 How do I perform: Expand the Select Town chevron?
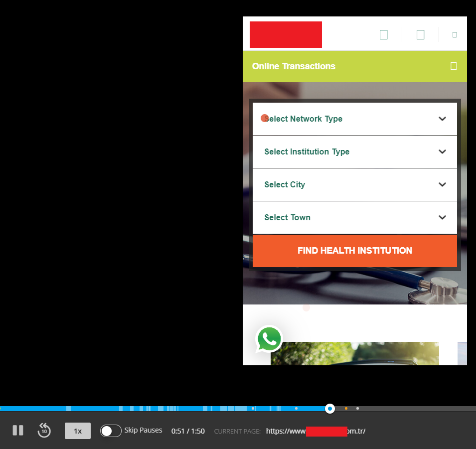442,217
